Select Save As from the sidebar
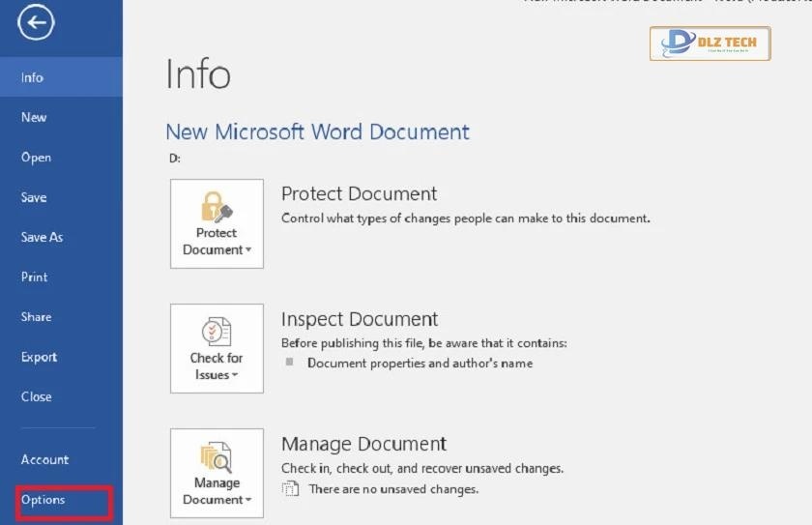The image size is (812, 525). pyautogui.click(x=42, y=237)
